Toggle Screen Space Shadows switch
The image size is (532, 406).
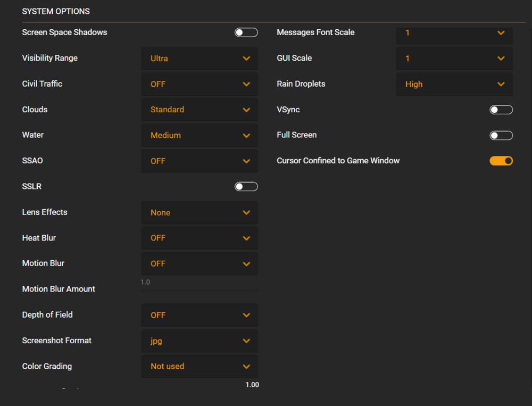click(246, 32)
